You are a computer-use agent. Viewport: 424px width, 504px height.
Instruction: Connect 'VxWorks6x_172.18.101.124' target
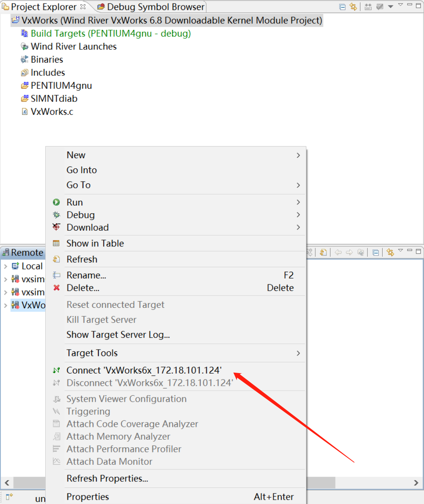[176, 370]
